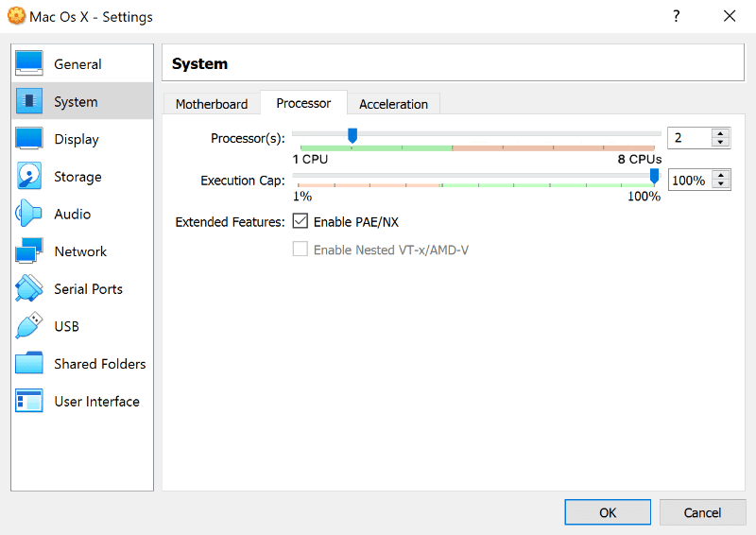Image resolution: width=756 pixels, height=535 pixels.
Task: Lower execution cap with down arrow
Action: click(721, 184)
